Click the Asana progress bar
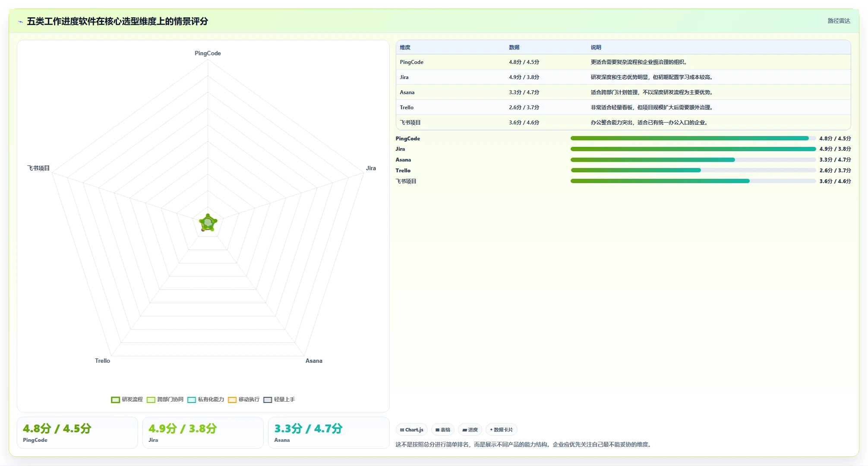Image resolution: width=868 pixels, height=466 pixels. 693,160
